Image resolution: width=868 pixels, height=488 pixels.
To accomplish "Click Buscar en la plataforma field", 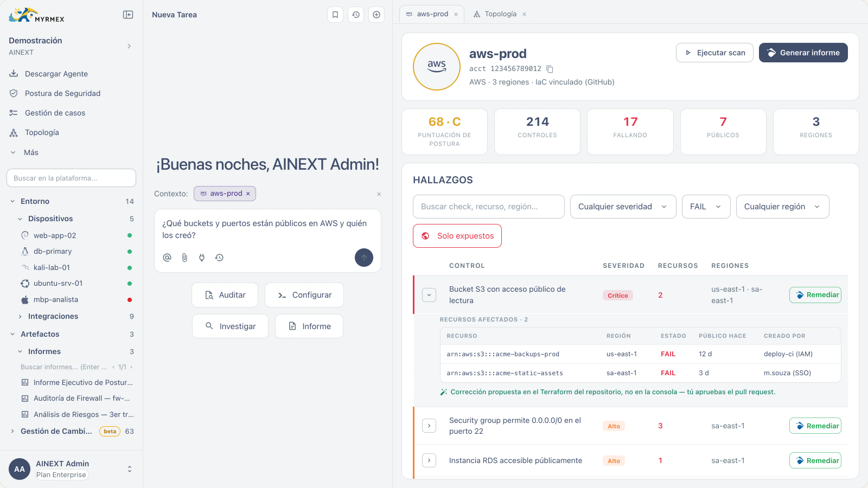I will 71,178.
